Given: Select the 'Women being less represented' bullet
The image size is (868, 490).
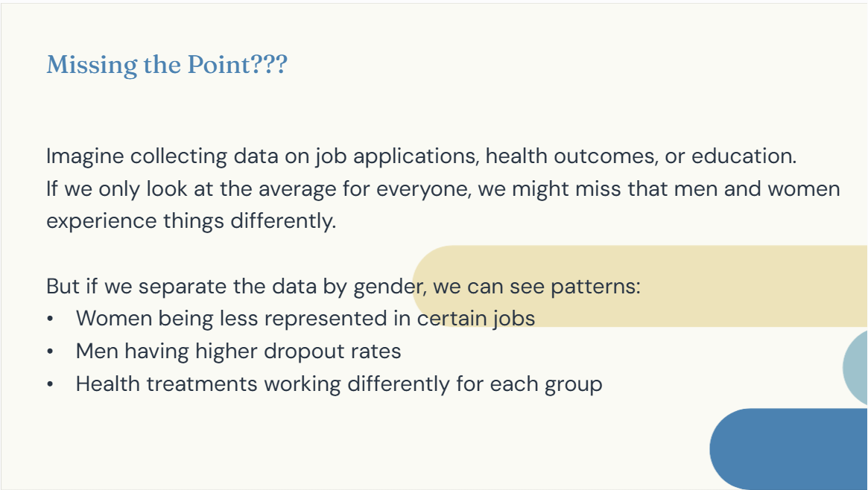Looking at the screenshot, I should pos(305,319).
